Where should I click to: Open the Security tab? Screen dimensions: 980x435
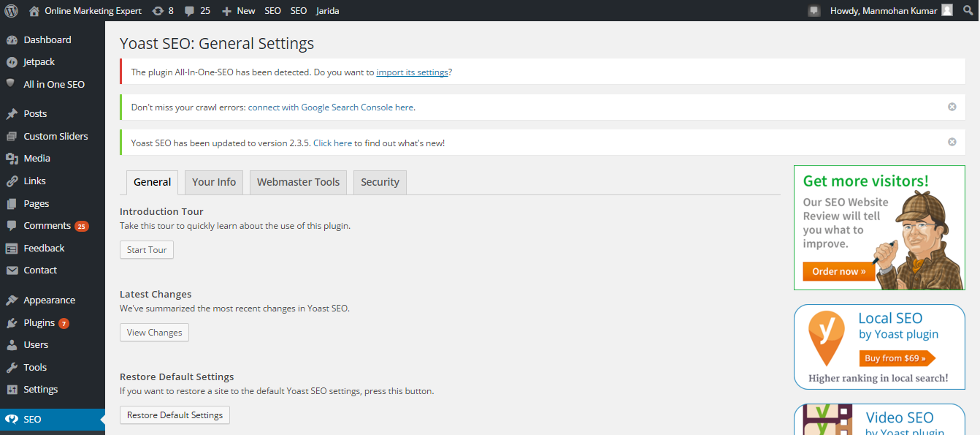click(x=380, y=182)
